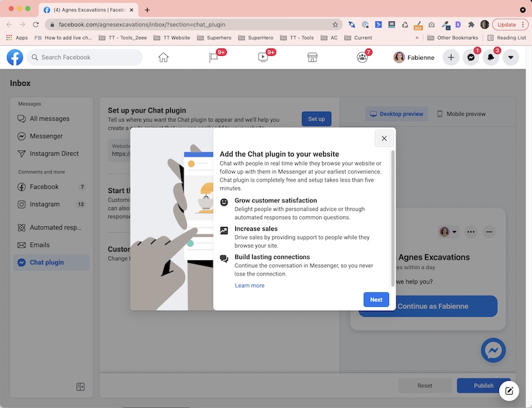Expand the profile switcher dropdown in chat preview

448,232
